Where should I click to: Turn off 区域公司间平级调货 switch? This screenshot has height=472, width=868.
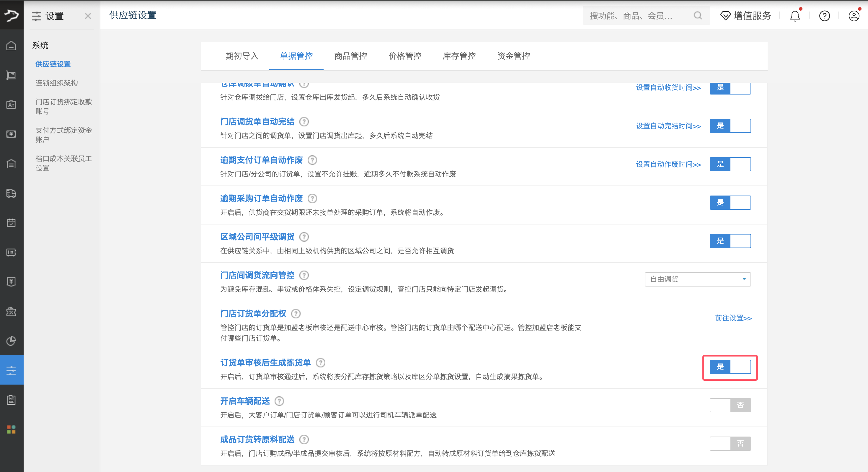point(730,241)
